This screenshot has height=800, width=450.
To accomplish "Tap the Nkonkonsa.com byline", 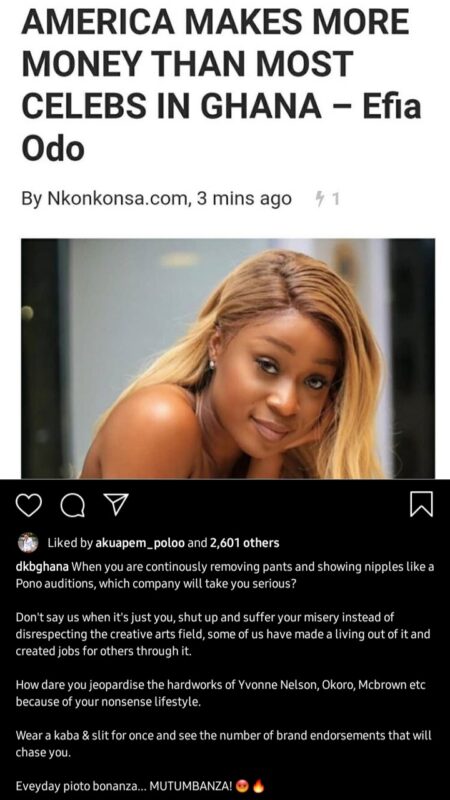I will tap(117, 198).
